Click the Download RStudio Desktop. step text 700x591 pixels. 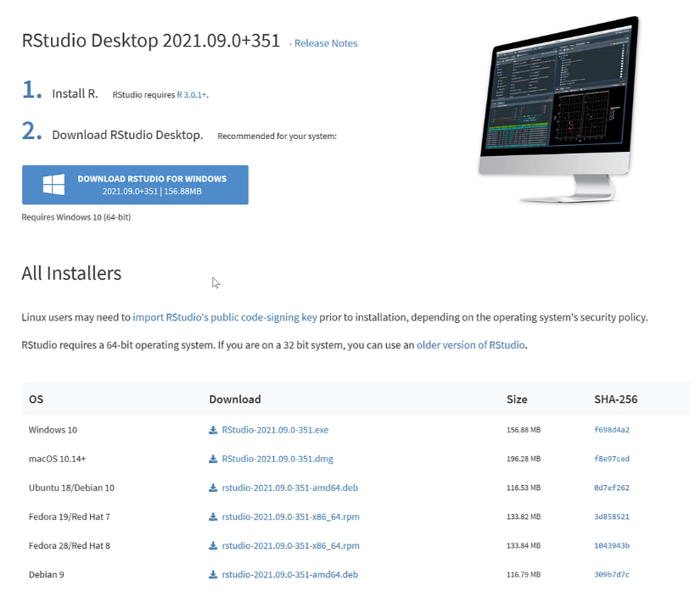(127, 135)
